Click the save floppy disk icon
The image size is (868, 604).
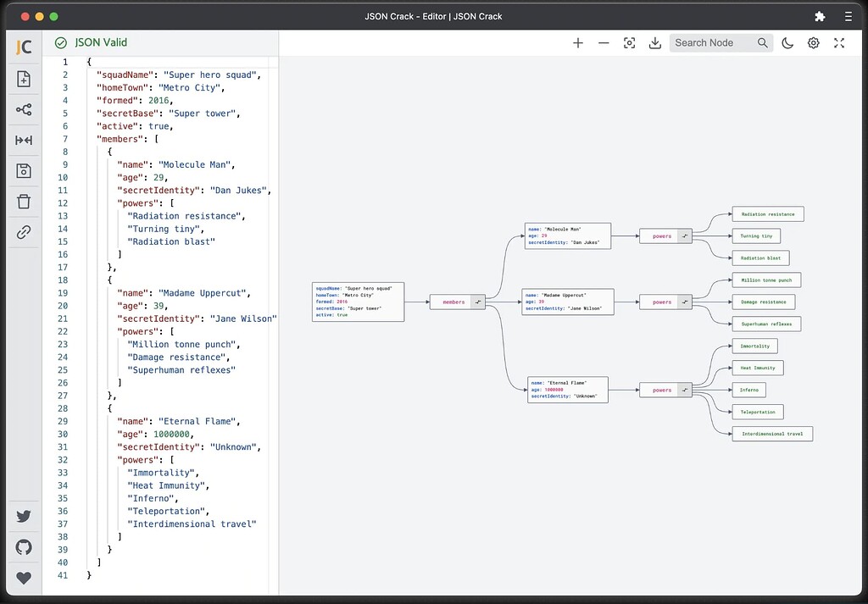(x=24, y=171)
